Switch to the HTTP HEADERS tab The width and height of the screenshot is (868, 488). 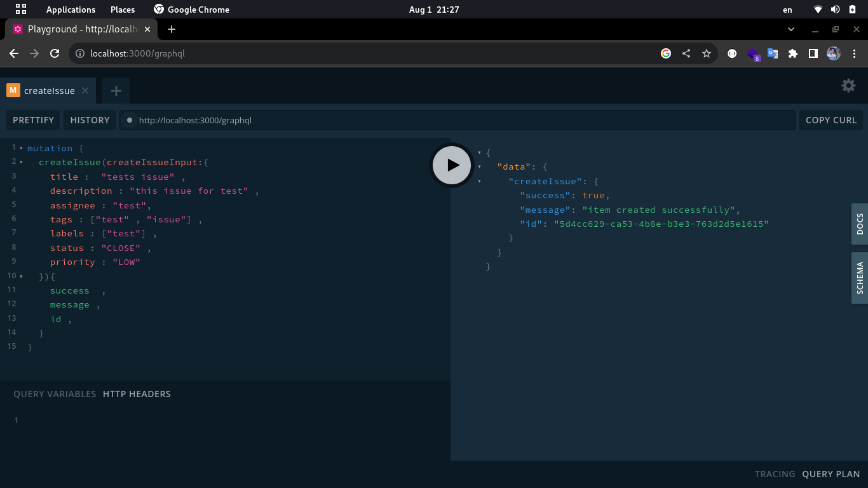(x=137, y=394)
